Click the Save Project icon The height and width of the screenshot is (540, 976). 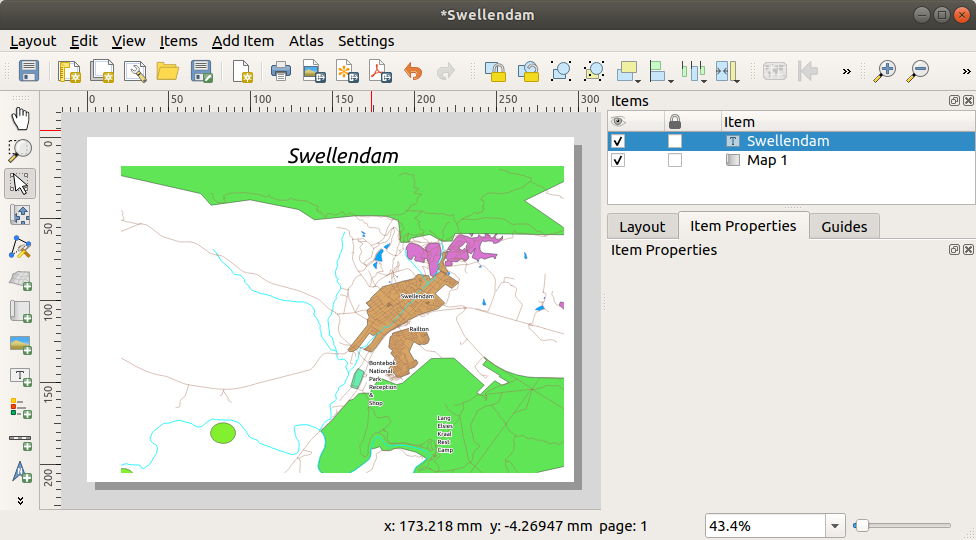(29, 71)
